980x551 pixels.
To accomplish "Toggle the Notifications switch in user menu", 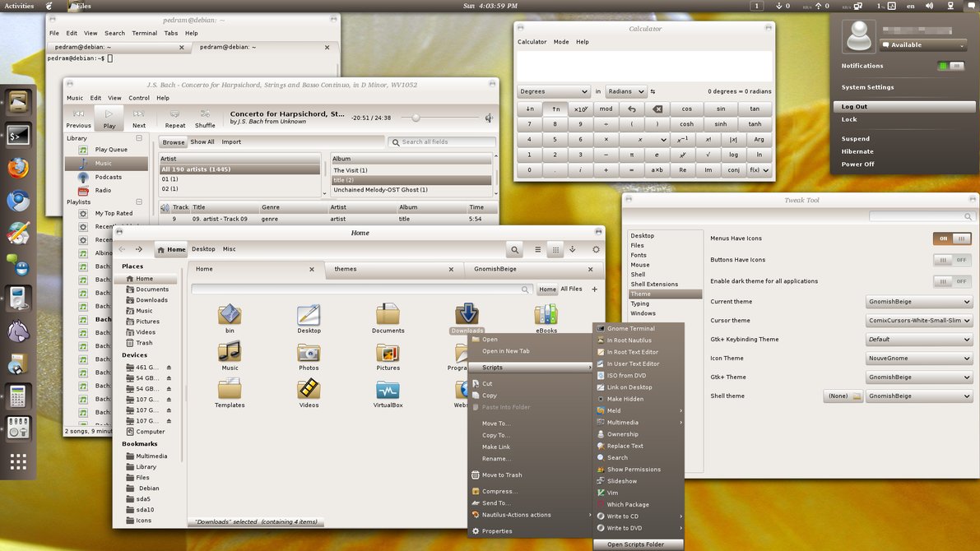I will coord(950,66).
